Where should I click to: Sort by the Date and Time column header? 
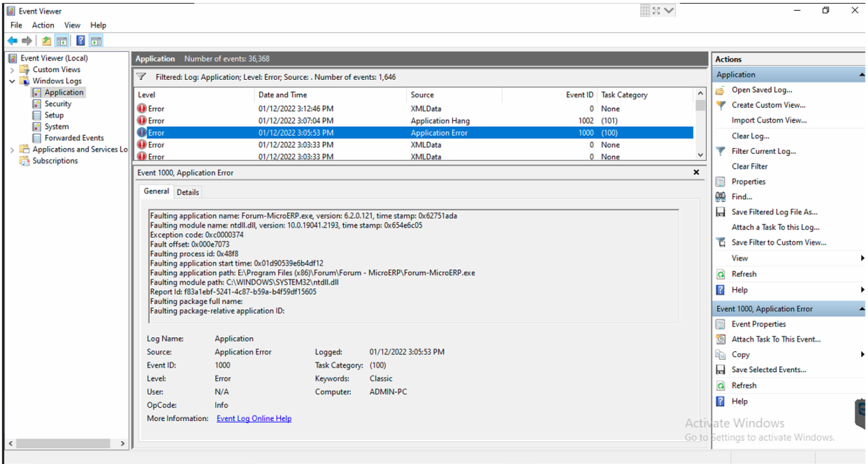(330, 95)
